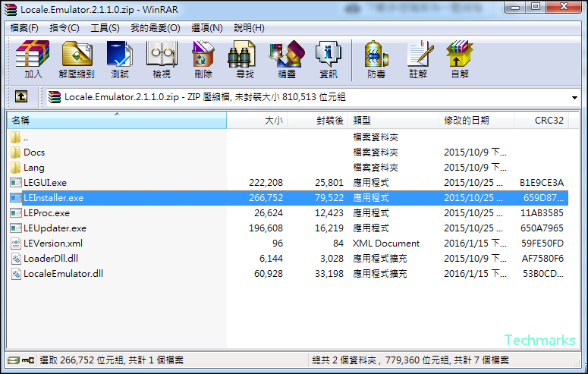Click the 刪除 (Delete) recycle bin icon
This screenshot has height=374, width=588.
203,54
